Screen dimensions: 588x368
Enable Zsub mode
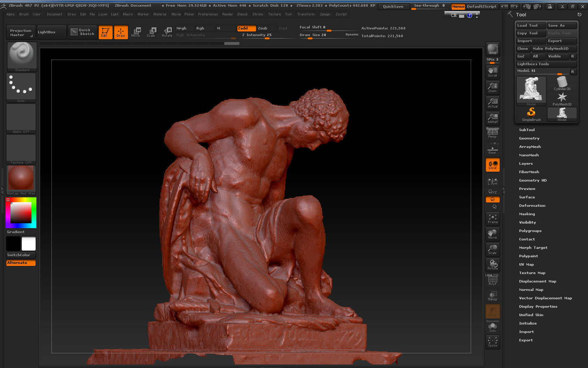click(266, 28)
